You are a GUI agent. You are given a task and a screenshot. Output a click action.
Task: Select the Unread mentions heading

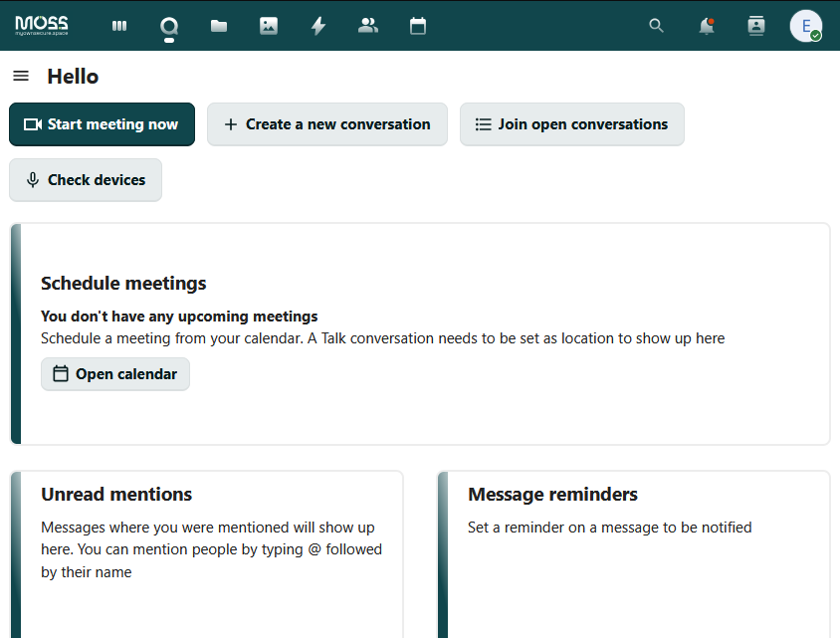[116, 495]
